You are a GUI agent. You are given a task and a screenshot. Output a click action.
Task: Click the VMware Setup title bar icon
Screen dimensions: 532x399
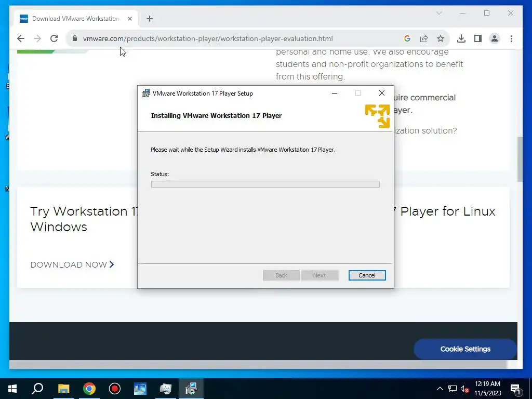click(146, 93)
